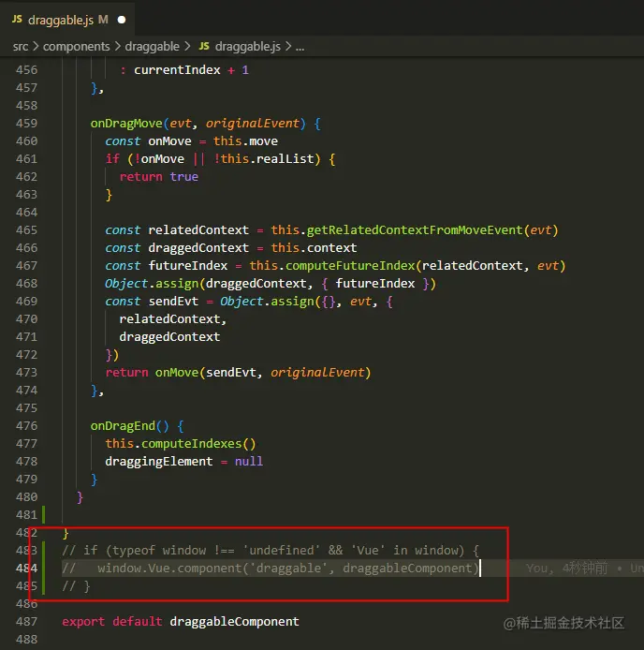Click line number 459 in gutter
Viewport: 644px width, 650px height.
click(x=26, y=123)
